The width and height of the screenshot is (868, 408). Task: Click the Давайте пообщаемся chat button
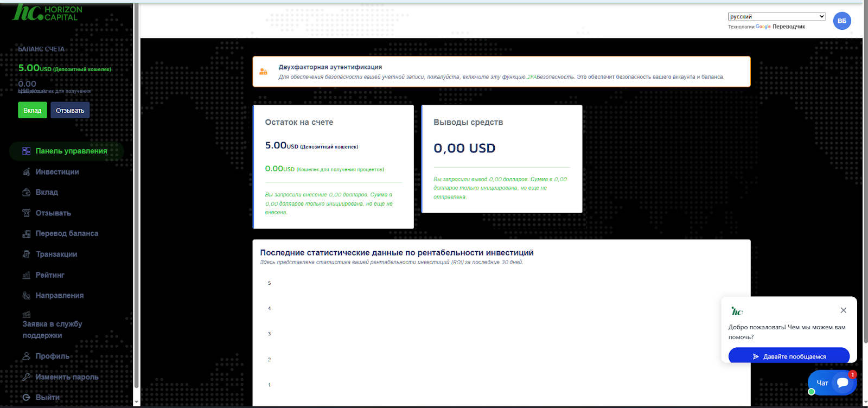[x=789, y=356]
